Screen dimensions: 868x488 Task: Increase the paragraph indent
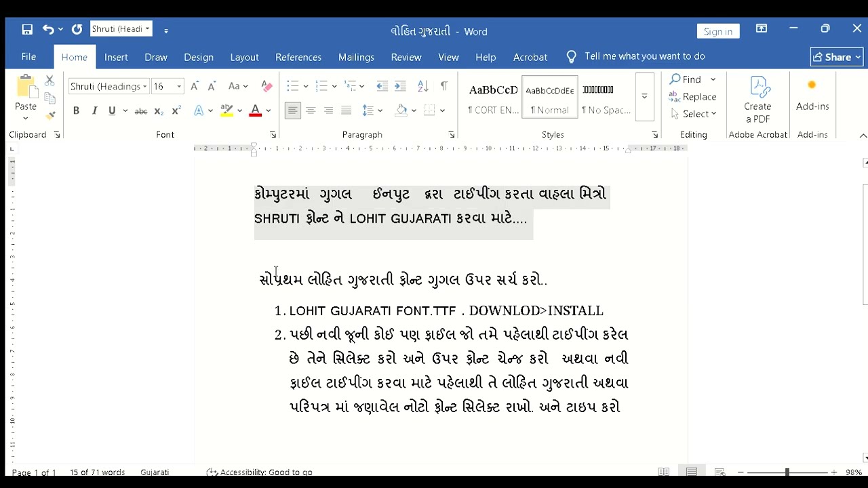click(x=400, y=86)
